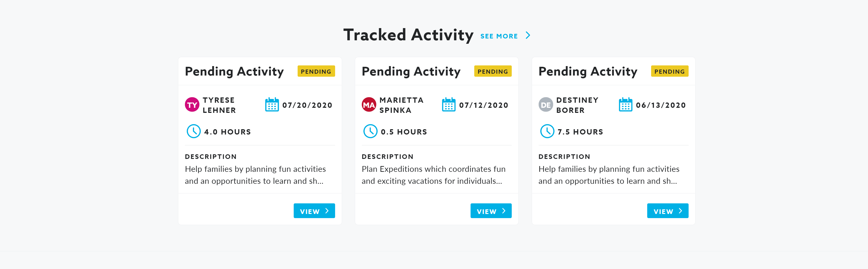This screenshot has width=868, height=269.
Task: Click Pending Activity title on Destiney's card
Action: 588,72
